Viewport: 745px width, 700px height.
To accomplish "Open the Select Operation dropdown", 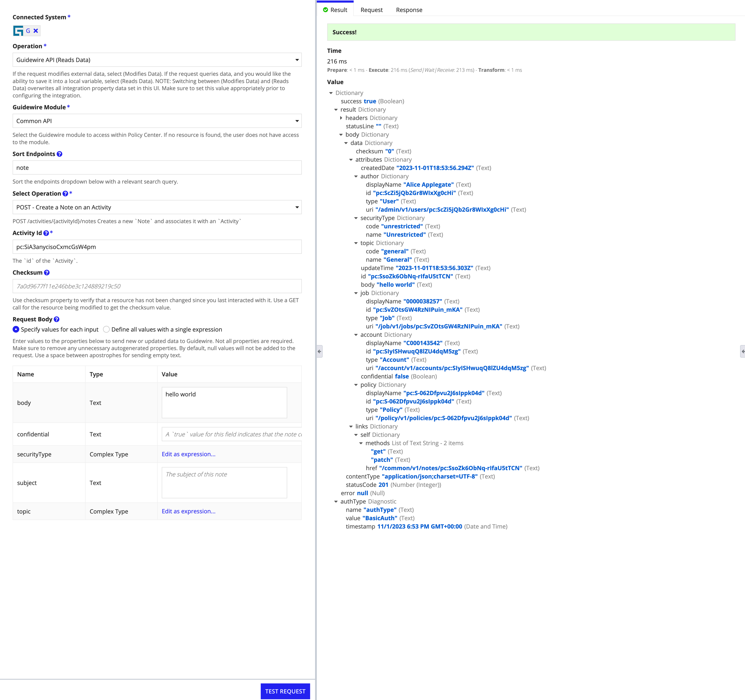I will [157, 207].
